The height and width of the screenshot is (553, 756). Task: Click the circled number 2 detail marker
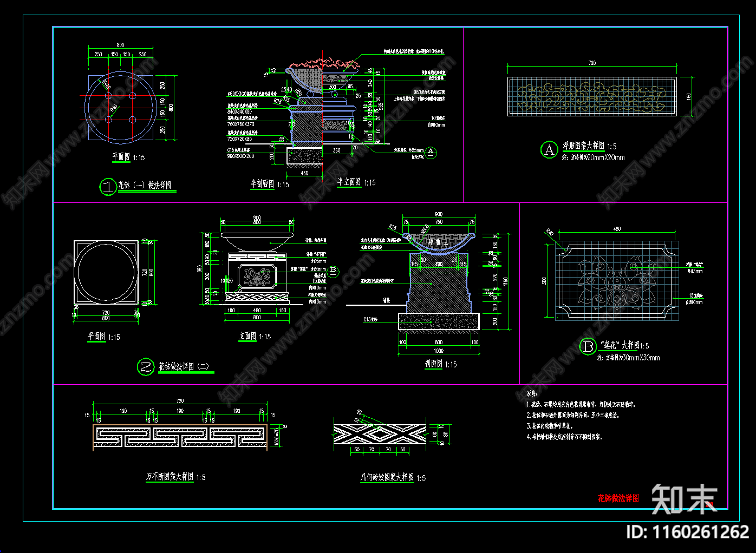pyautogui.click(x=146, y=367)
